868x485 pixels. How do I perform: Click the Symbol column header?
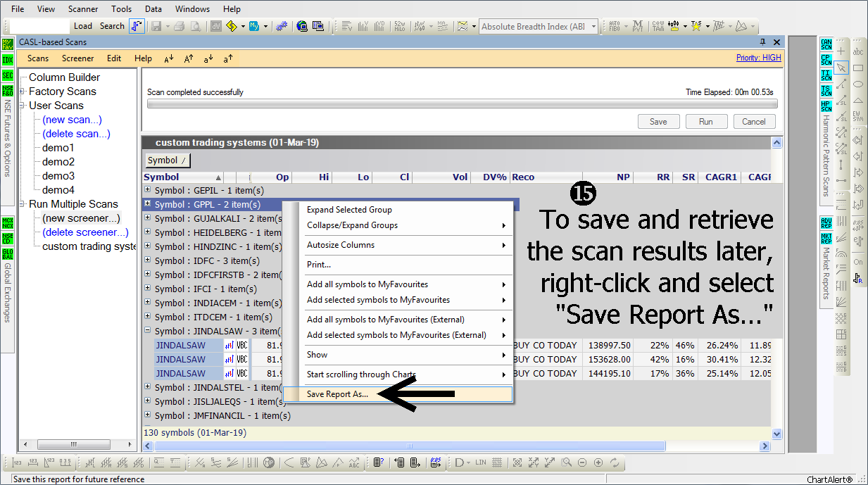click(183, 177)
